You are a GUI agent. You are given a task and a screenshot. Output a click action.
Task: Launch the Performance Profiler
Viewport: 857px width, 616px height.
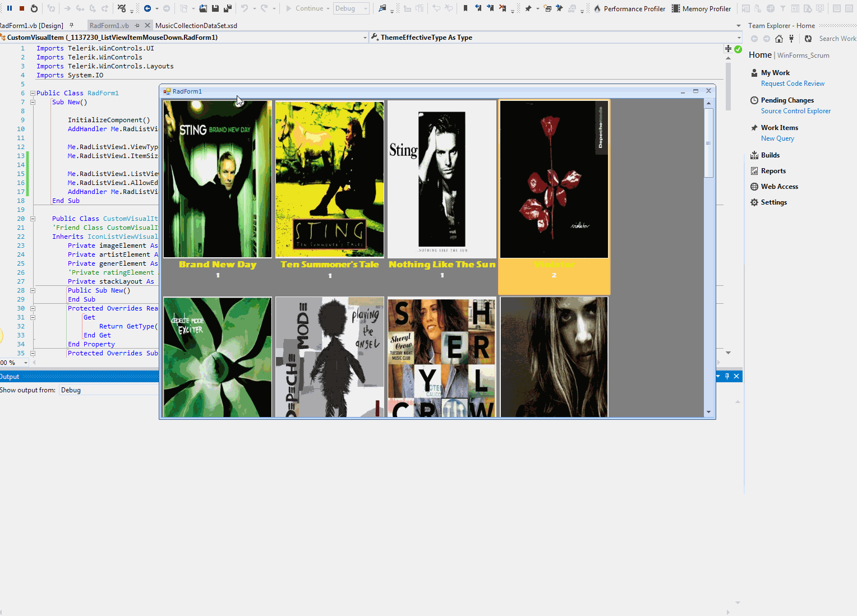(630, 8)
